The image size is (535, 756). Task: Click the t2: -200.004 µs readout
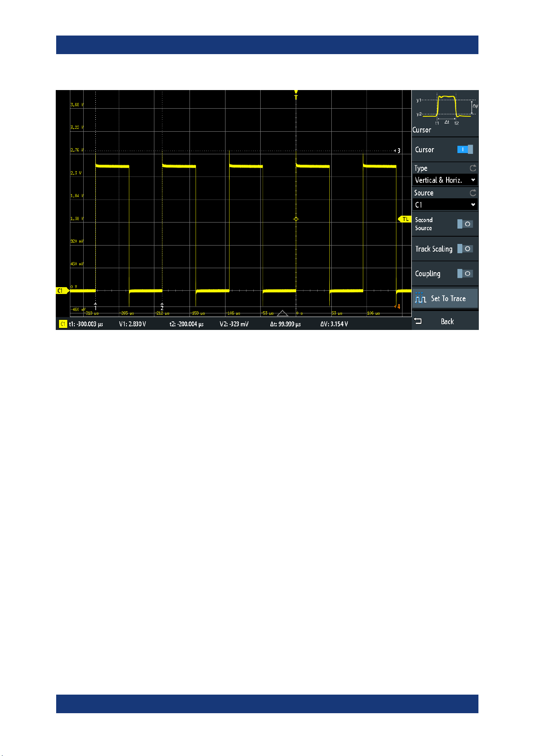186,324
